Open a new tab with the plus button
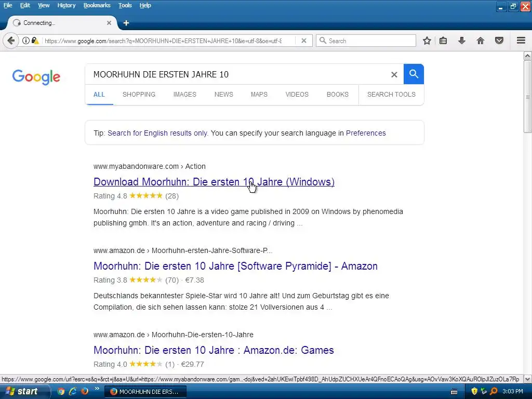The width and height of the screenshot is (532, 399). click(x=126, y=23)
